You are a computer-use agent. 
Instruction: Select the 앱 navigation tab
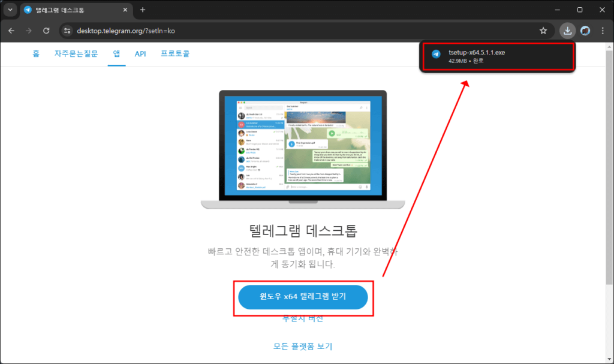tap(117, 54)
